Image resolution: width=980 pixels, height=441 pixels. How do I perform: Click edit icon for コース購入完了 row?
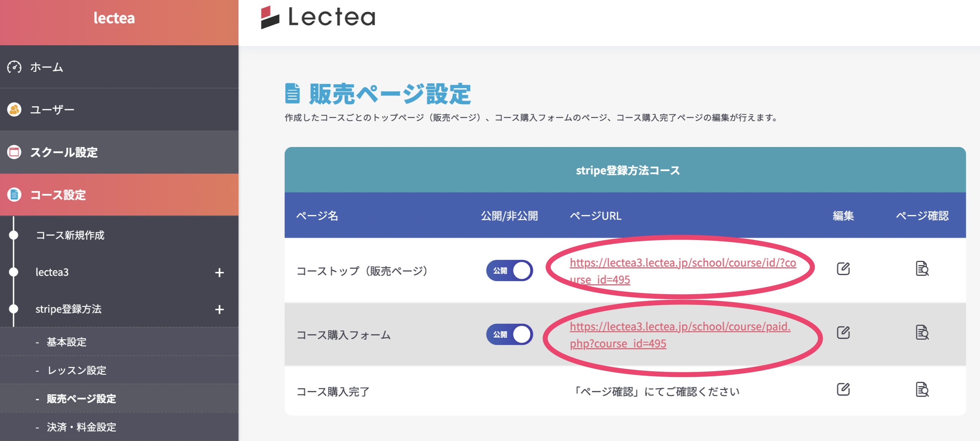point(843,390)
